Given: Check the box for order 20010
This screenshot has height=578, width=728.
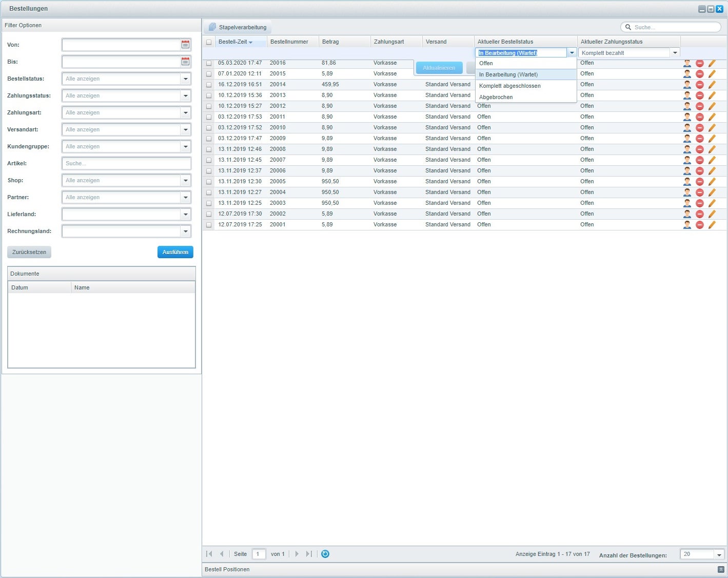Looking at the screenshot, I should coord(209,128).
